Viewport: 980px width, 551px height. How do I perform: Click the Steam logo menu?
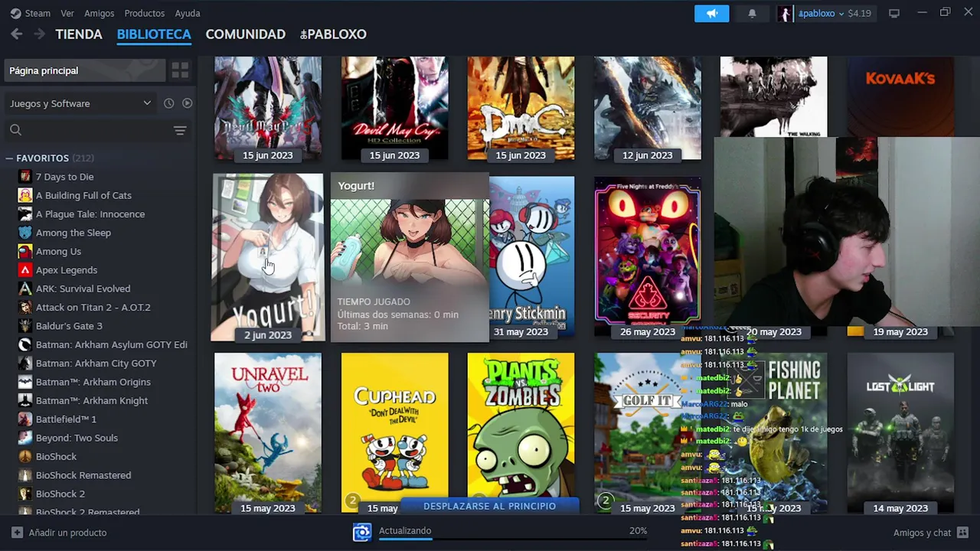click(x=30, y=13)
